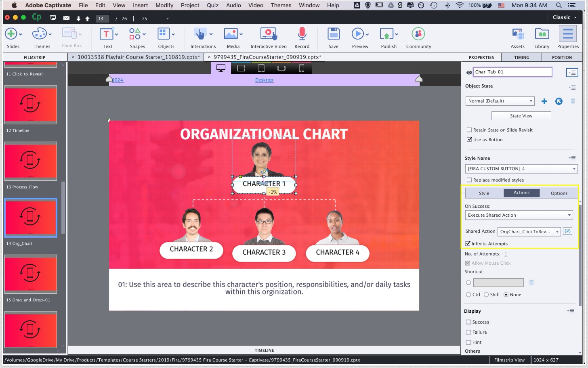This screenshot has height=368, width=588.
Task: Expand the Normal (Default) state dropdown
Action: pos(500,101)
